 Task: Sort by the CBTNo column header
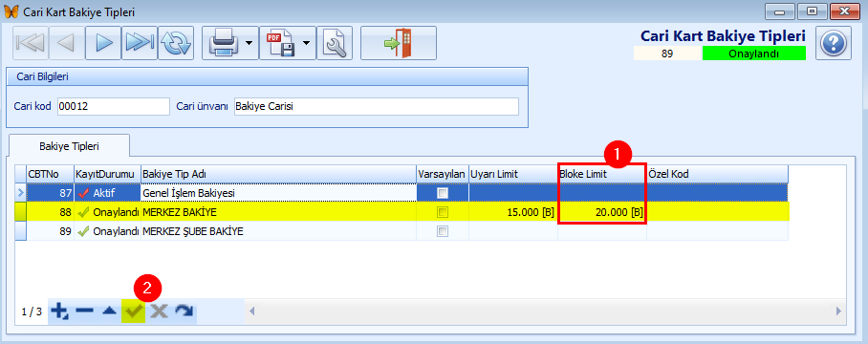tap(51, 174)
